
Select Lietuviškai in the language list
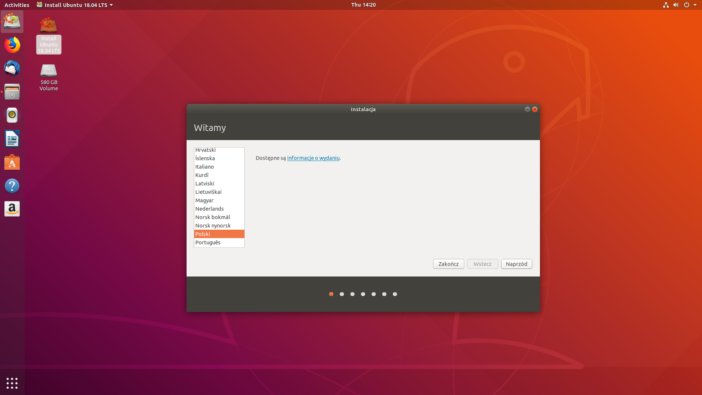click(219, 192)
